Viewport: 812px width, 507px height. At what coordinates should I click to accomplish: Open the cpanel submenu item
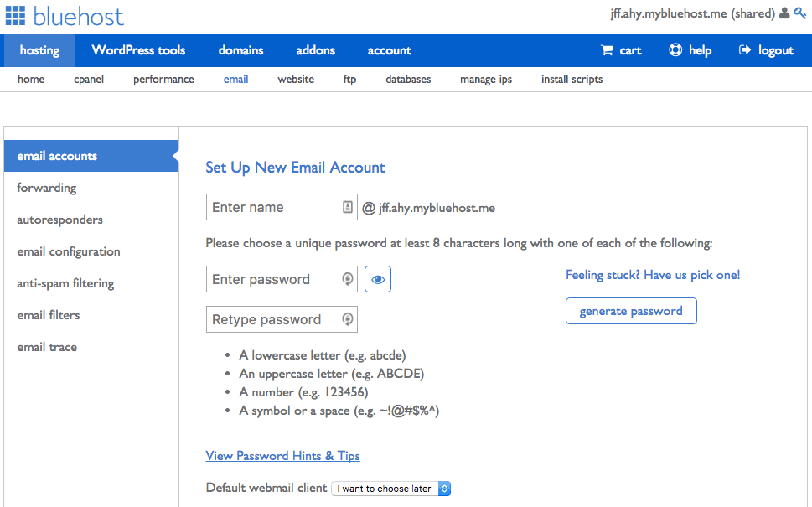coord(89,80)
